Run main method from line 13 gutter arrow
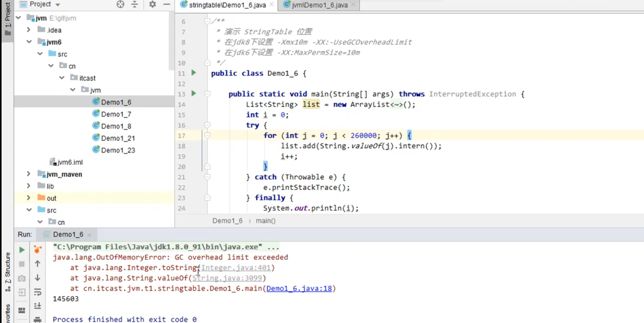The width and height of the screenshot is (644, 323). 194,94
